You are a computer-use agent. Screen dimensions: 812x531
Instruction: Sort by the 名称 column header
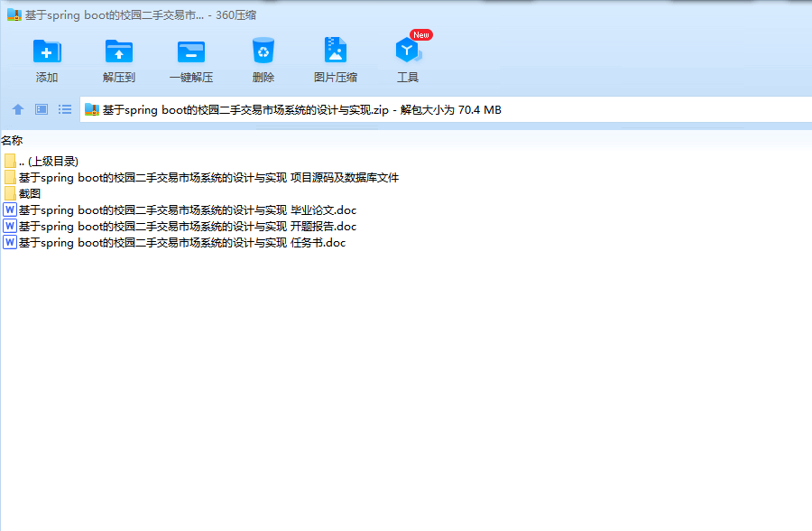point(12,141)
